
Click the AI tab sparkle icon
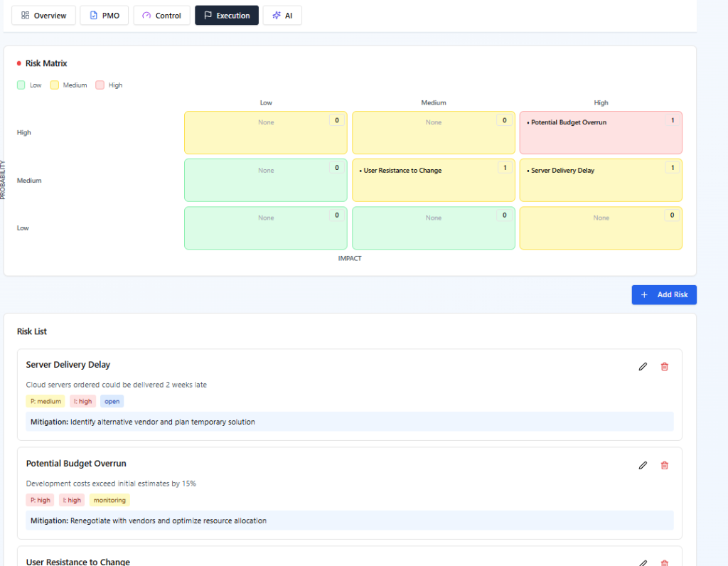(277, 16)
